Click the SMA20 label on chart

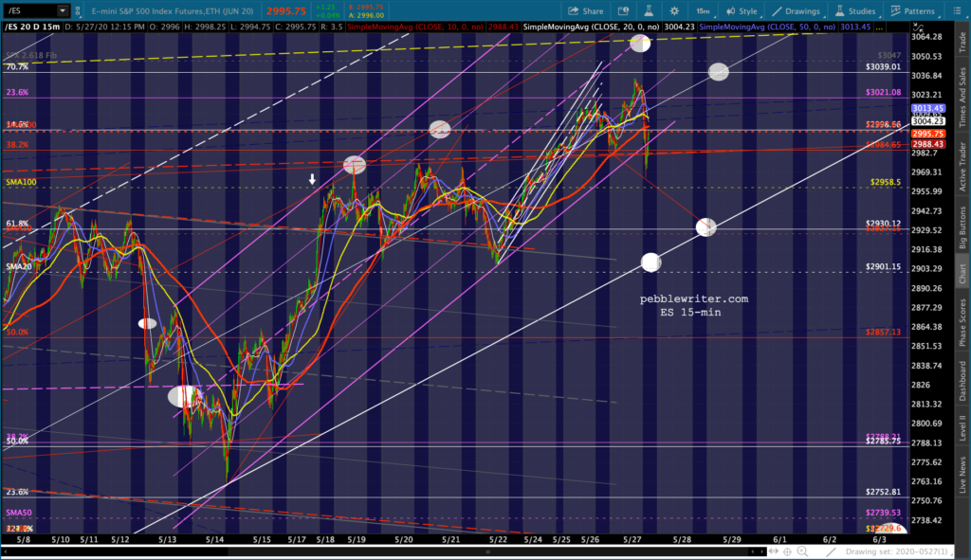click(19, 266)
